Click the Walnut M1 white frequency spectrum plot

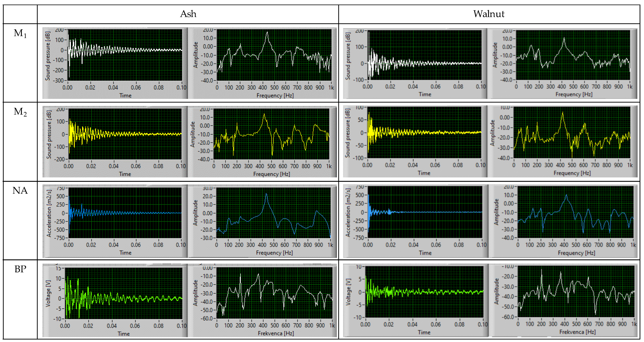pyautogui.click(x=573, y=55)
